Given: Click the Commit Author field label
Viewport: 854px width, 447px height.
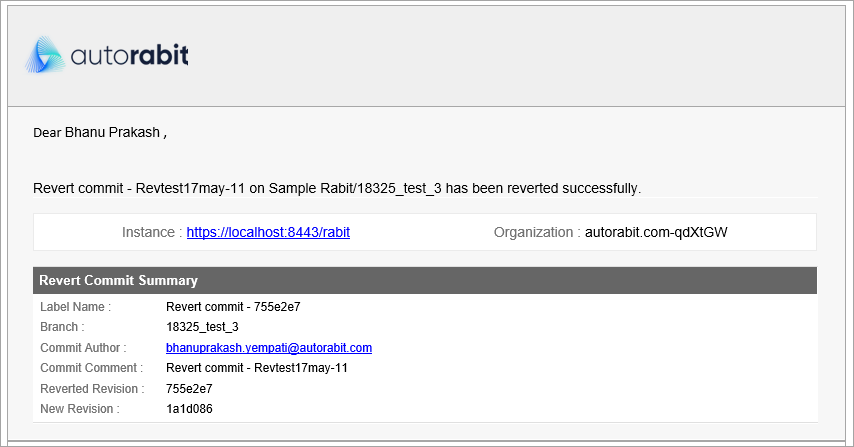Looking at the screenshot, I should coord(83,348).
